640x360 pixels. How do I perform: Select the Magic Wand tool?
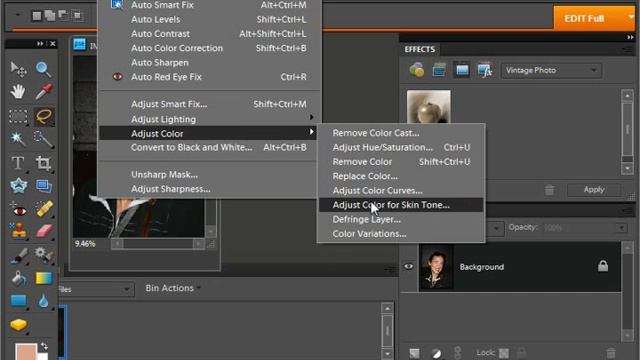18,139
